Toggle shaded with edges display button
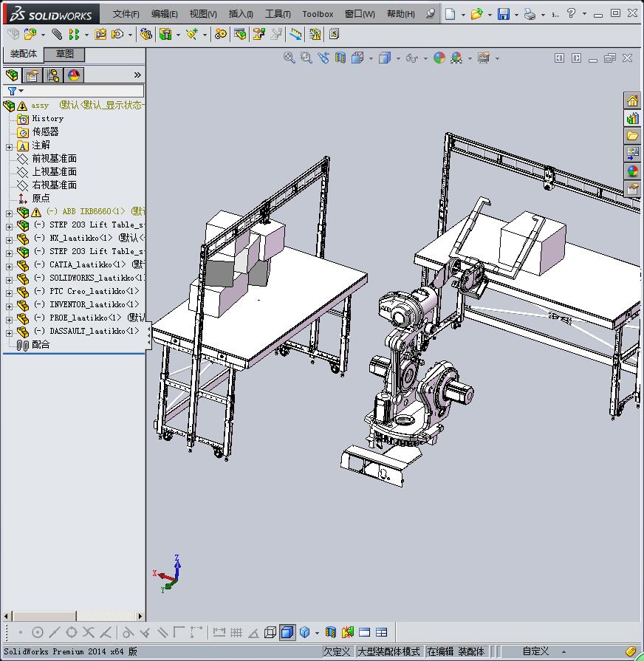The width and height of the screenshot is (644, 661). (287, 632)
